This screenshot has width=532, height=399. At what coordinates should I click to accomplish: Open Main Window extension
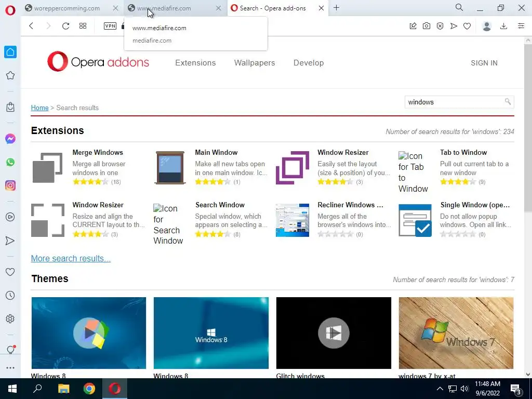click(x=216, y=153)
